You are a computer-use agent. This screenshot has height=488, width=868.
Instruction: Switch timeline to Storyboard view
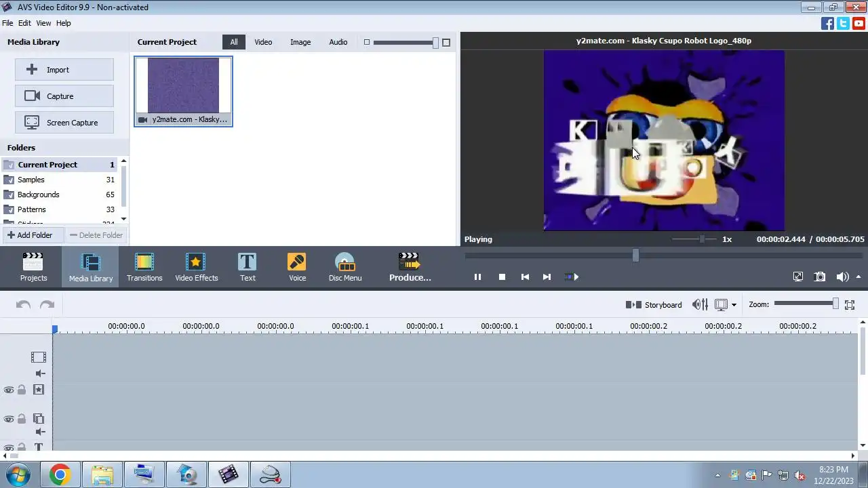[x=654, y=305]
